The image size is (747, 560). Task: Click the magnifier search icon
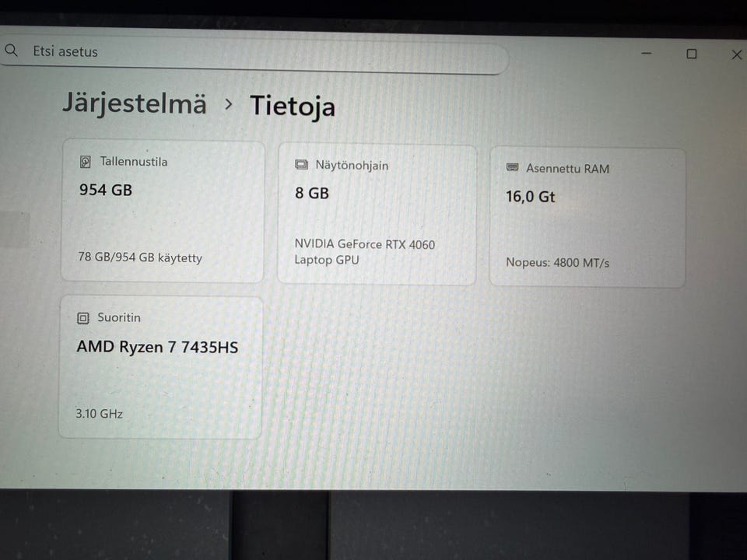(11, 51)
